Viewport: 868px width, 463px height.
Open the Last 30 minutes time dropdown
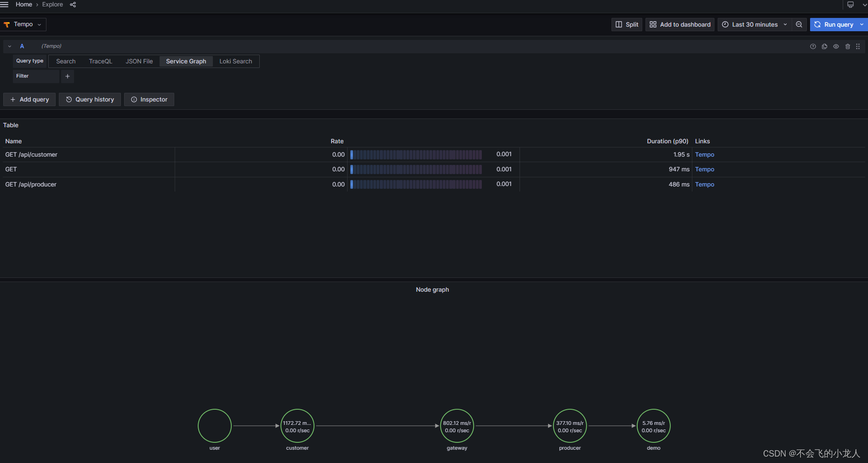(753, 24)
